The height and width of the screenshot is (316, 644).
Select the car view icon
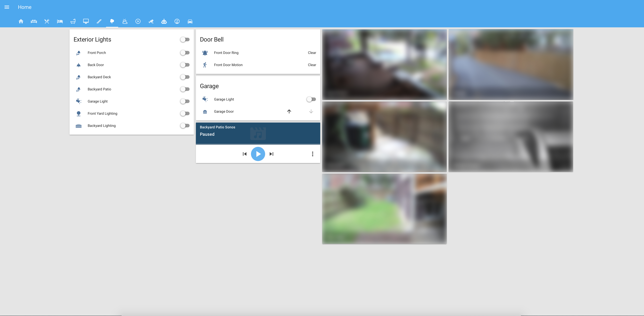pos(190,21)
